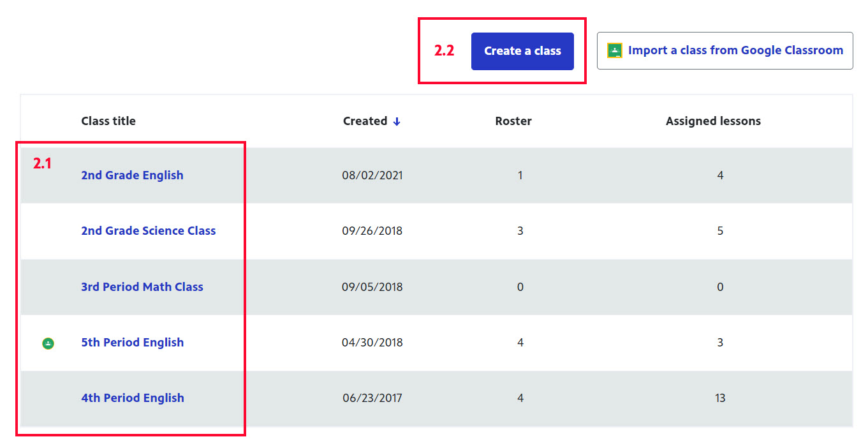Open the 2nd Grade Science Class link

(x=148, y=231)
